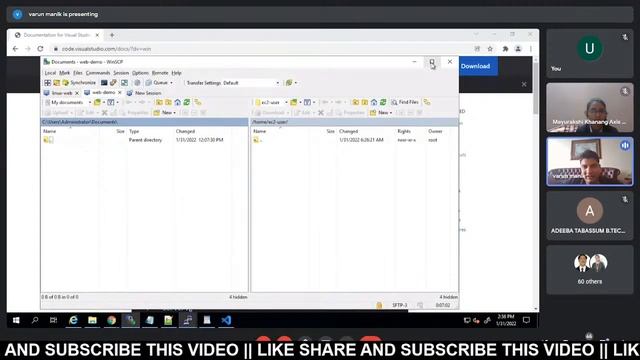
Task: Open the Options menu
Action: point(140,73)
